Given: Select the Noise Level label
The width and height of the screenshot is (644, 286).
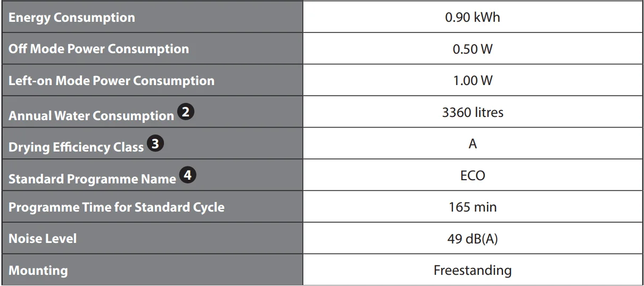Looking at the screenshot, I should tap(43, 239).
